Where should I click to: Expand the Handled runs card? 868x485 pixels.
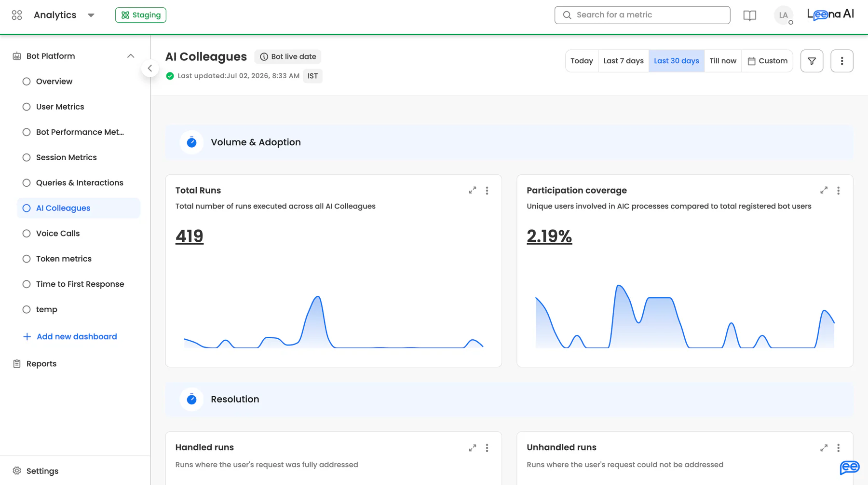point(473,448)
